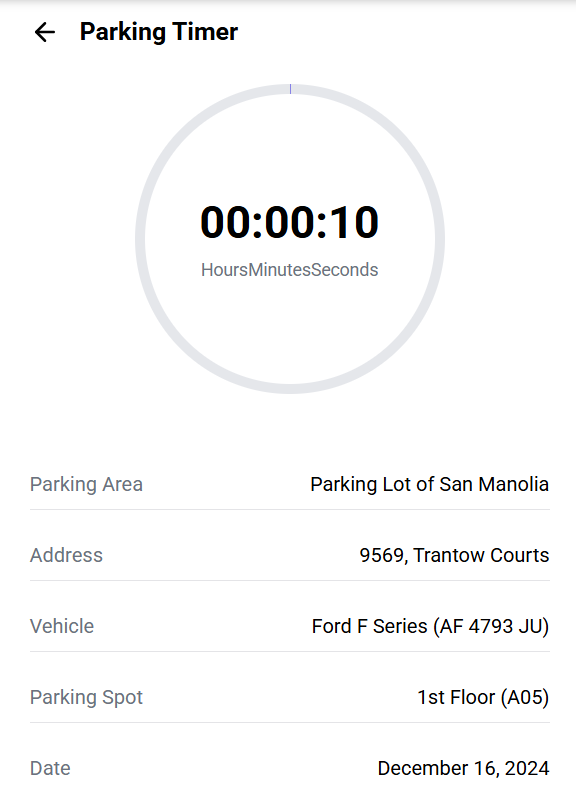
Task: Click the Address label
Action: [x=66, y=555]
